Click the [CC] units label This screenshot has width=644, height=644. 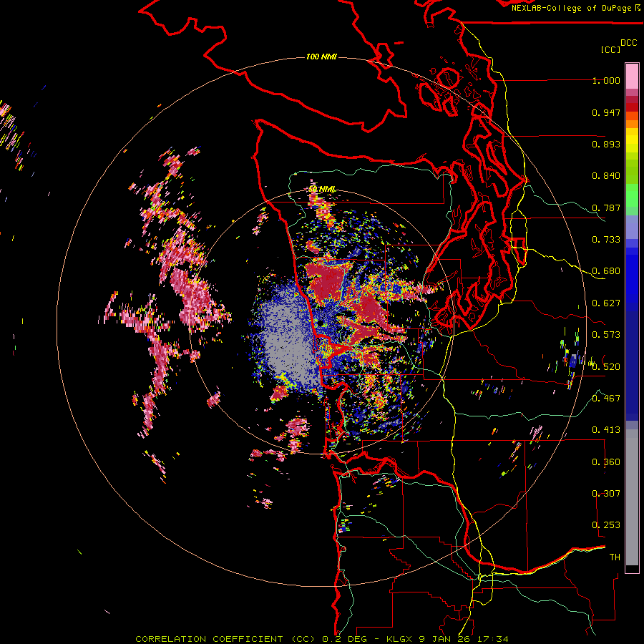point(610,49)
